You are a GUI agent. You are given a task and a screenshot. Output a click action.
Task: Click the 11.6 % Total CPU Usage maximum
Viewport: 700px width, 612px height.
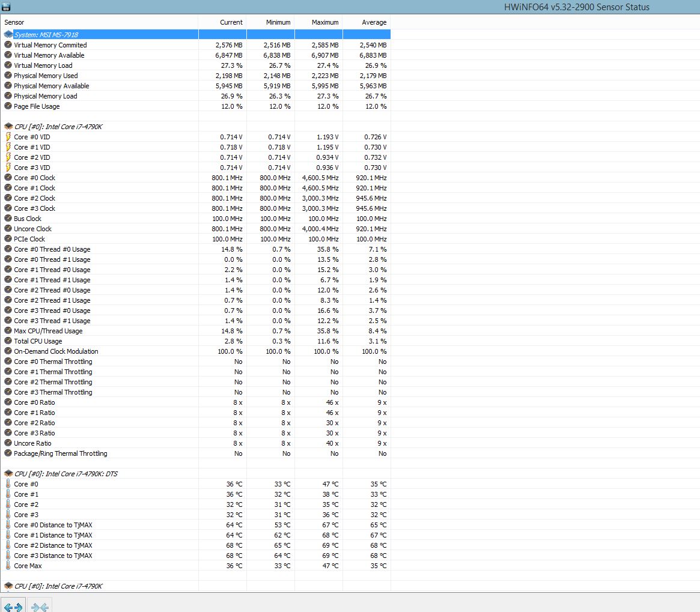(328, 341)
